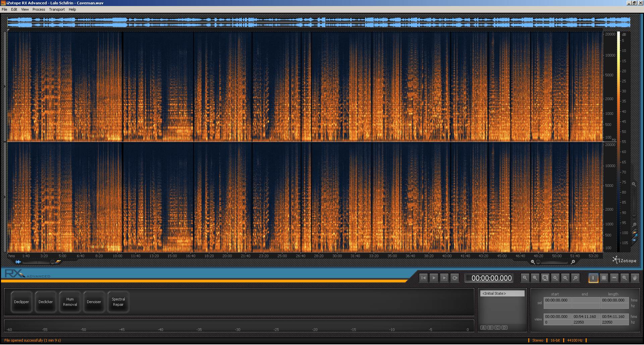Adjust the waveform/spectrogram opacity slider

[52, 262]
